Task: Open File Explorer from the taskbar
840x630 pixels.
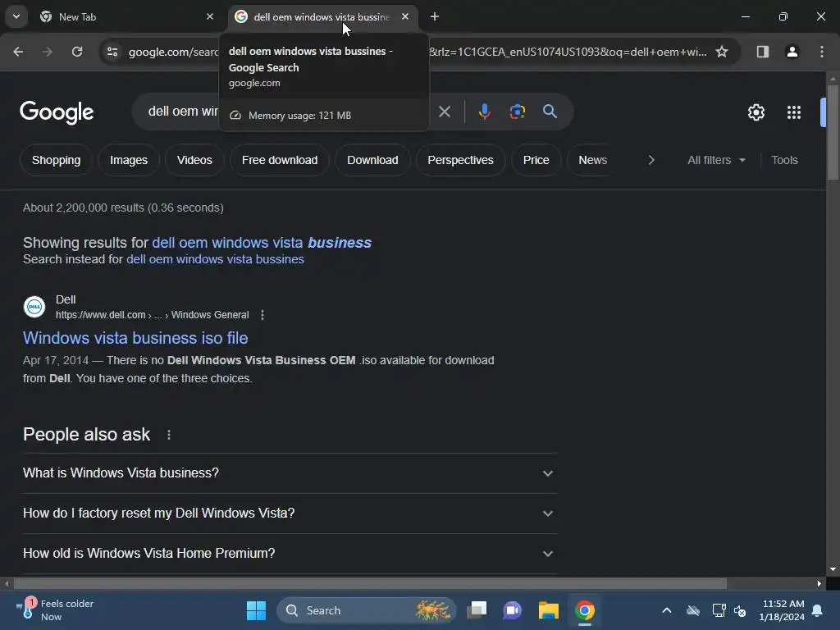Action: [x=548, y=610]
